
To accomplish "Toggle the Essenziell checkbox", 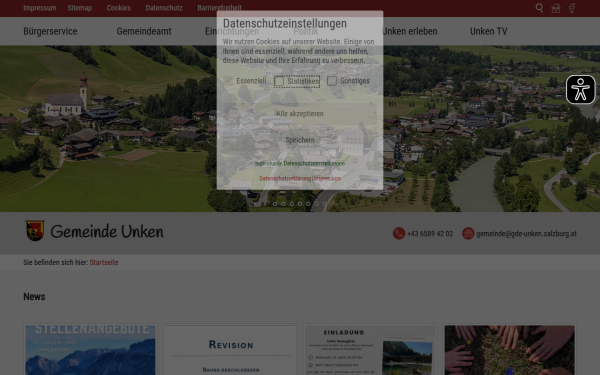I will [228, 81].
